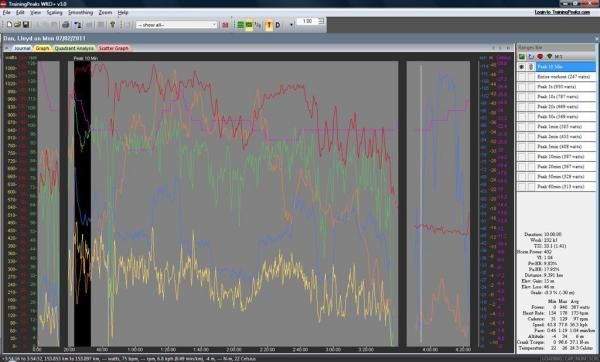
Task: Open the Smoothing menu
Action: pyautogui.click(x=80, y=13)
